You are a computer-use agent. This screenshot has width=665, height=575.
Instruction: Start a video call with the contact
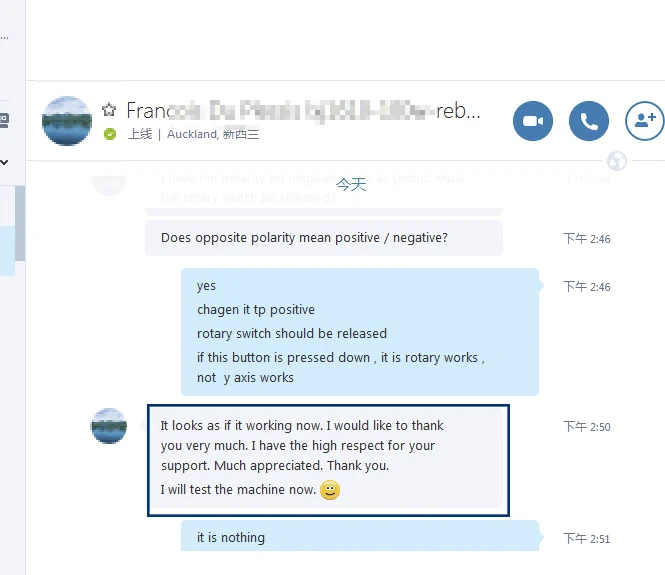coord(533,121)
